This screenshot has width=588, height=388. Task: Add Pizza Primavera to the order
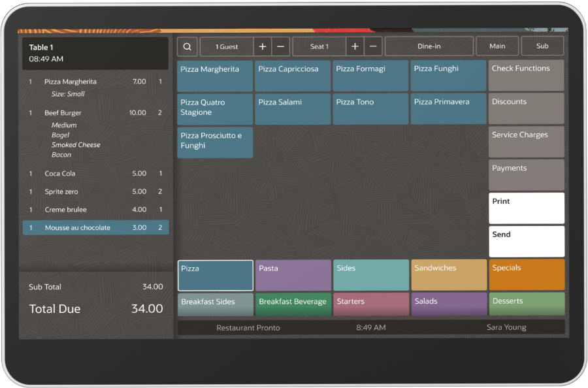[x=448, y=109]
